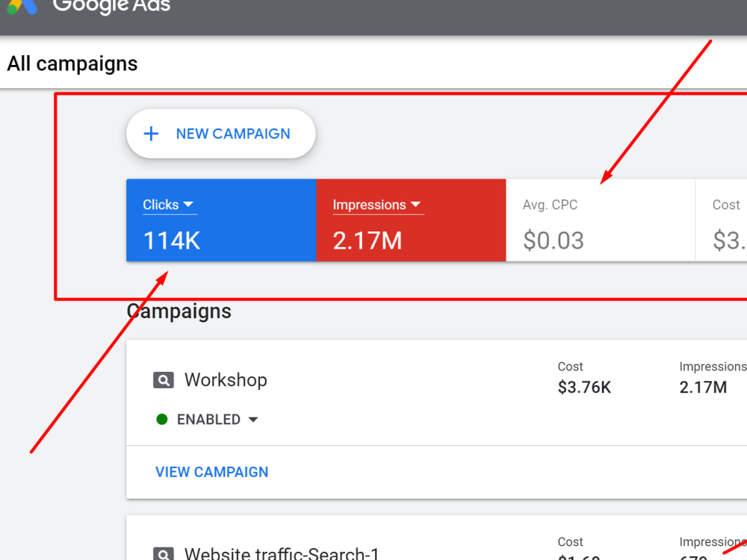Click the Website traffic-Search-1 search icon
747x560 pixels.
click(164, 554)
